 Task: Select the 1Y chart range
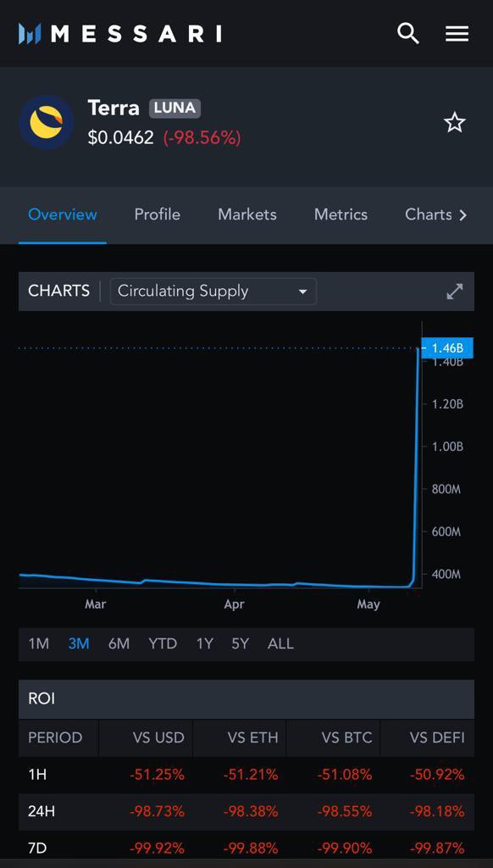205,644
